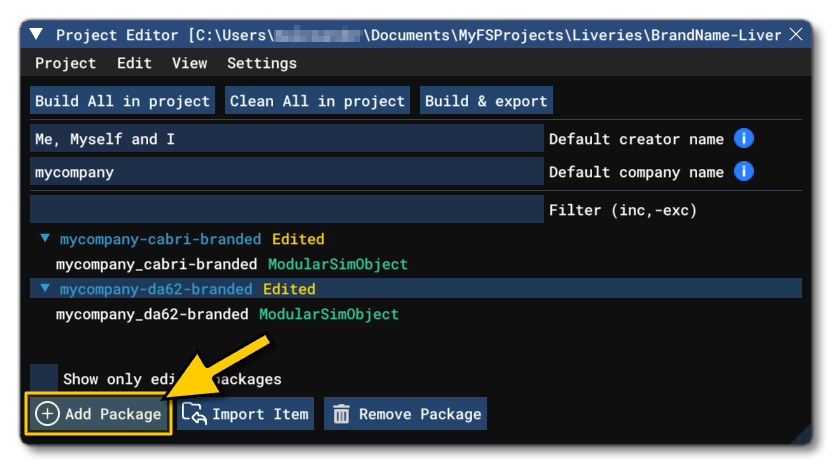832x465 pixels.
Task: Open the Project menu
Action: pos(66,63)
